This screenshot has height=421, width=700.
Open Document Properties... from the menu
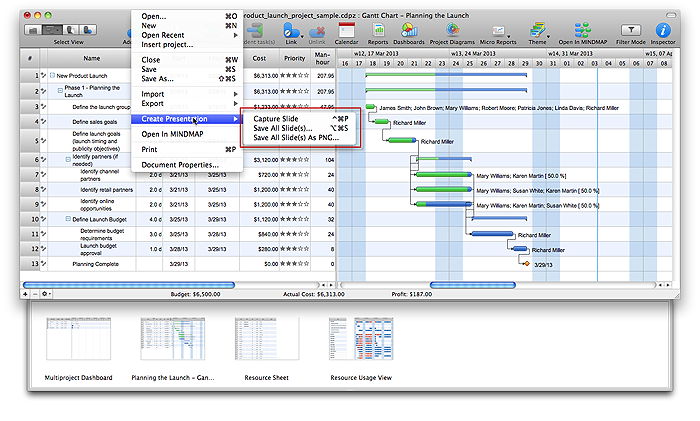tap(187, 165)
